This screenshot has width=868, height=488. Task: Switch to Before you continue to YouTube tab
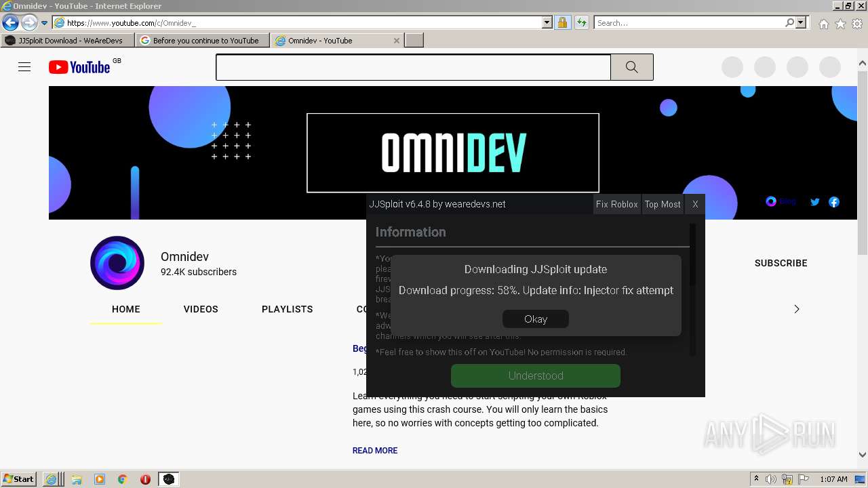click(x=203, y=41)
